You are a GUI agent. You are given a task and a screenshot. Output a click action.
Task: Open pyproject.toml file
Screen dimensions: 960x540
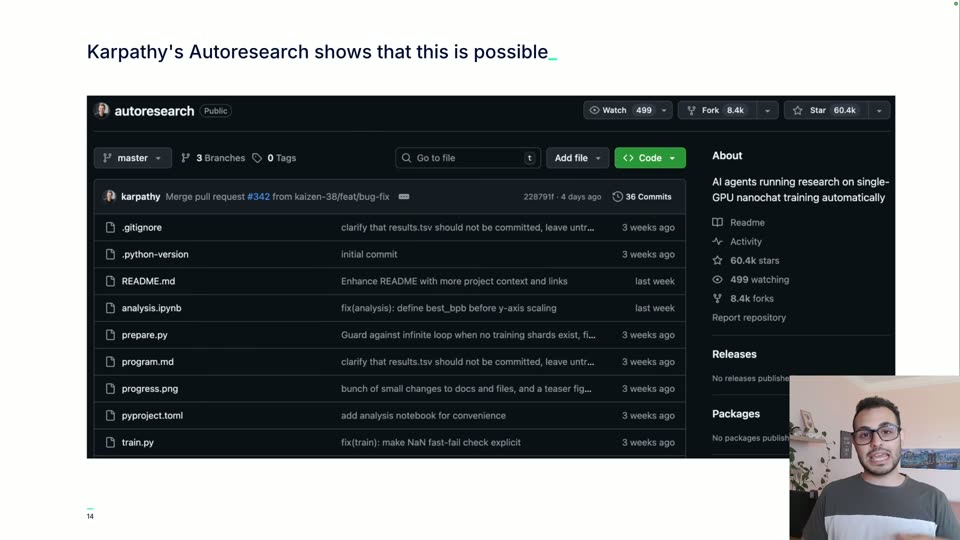(x=152, y=416)
